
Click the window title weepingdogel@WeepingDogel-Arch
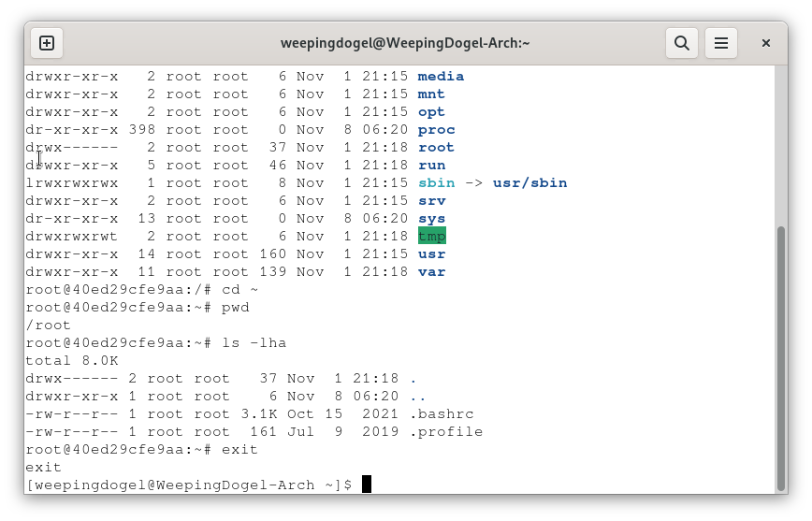[x=405, y=43]
